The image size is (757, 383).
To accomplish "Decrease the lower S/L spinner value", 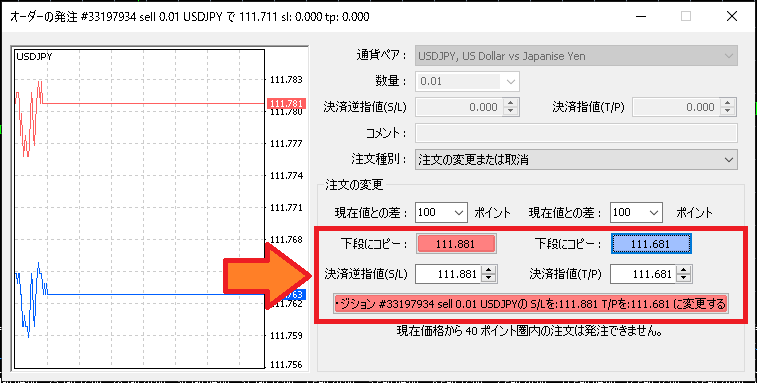I will pos(489,278).
